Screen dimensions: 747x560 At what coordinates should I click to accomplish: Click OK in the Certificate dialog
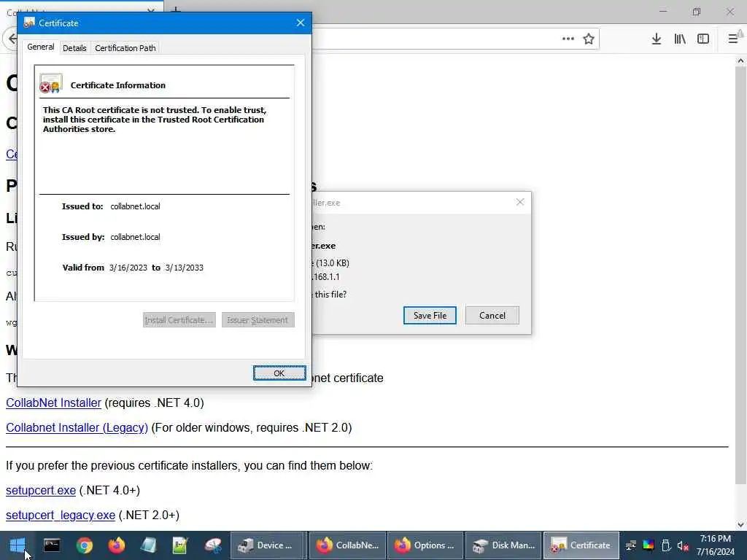(x=279, y=373)
